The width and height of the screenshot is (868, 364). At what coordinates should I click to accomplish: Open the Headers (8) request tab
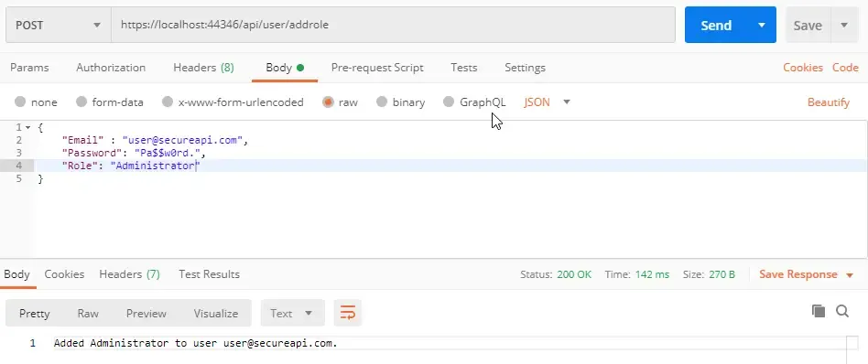click(x=203, y=68)
